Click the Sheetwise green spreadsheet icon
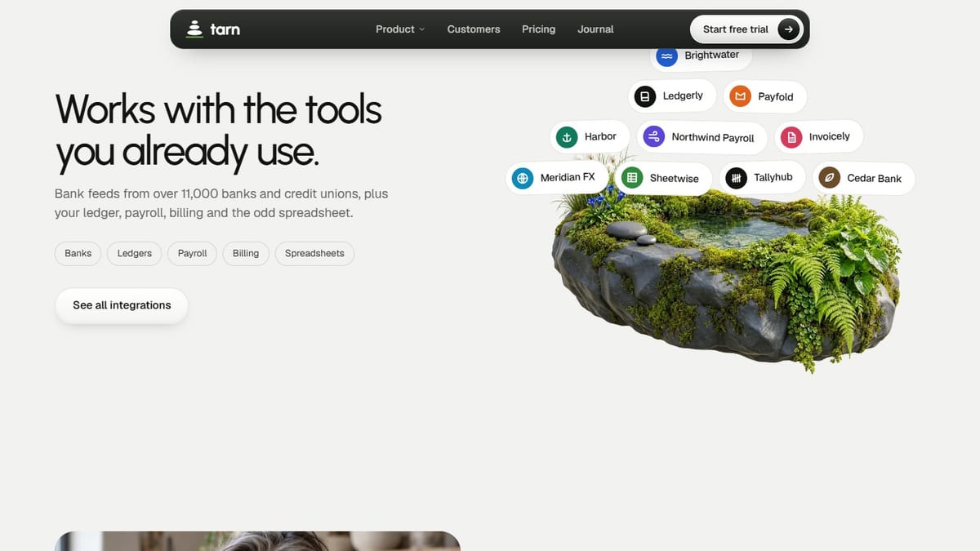The height and width of the screenshot is (551, 980). pyautogui.click(x=632, y=178)
